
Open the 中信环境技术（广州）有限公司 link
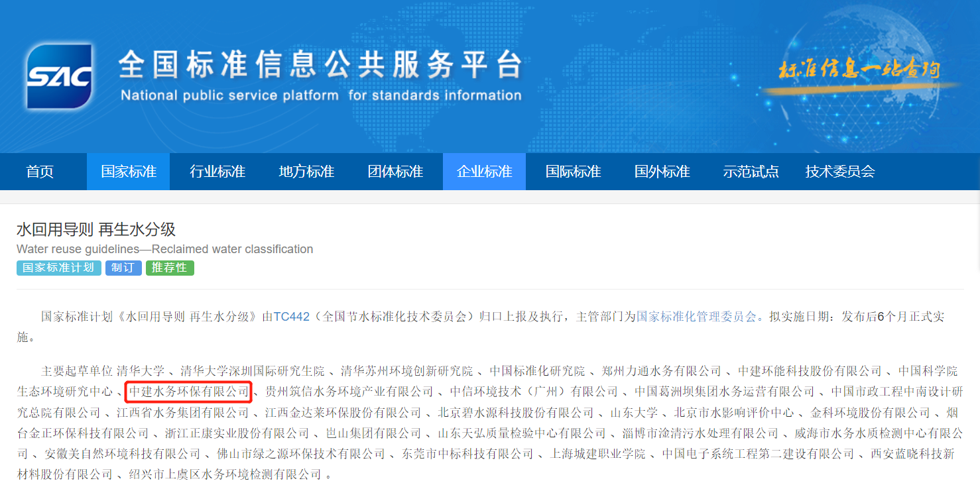point(534,392)
